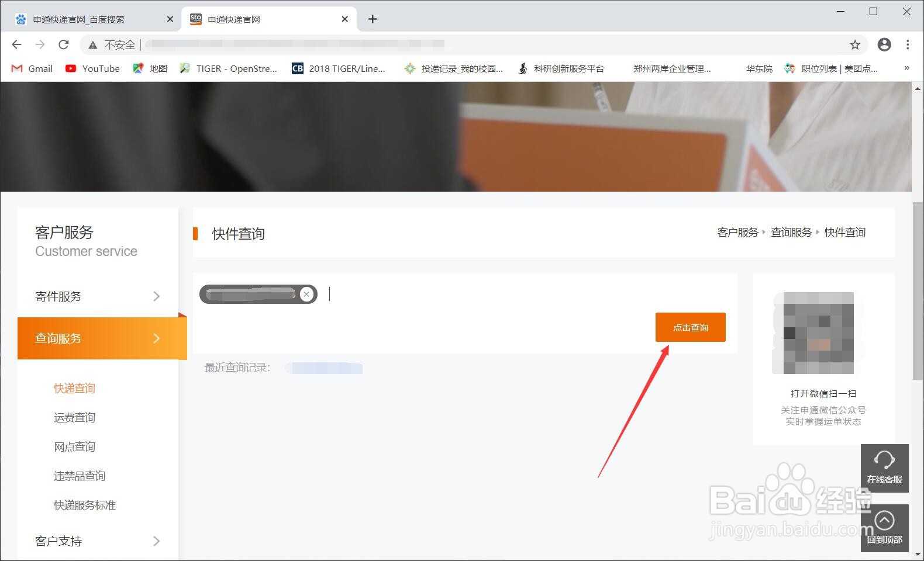
Task: Open 快递服务标准 in the sidebar
Action: coord(85,505)
